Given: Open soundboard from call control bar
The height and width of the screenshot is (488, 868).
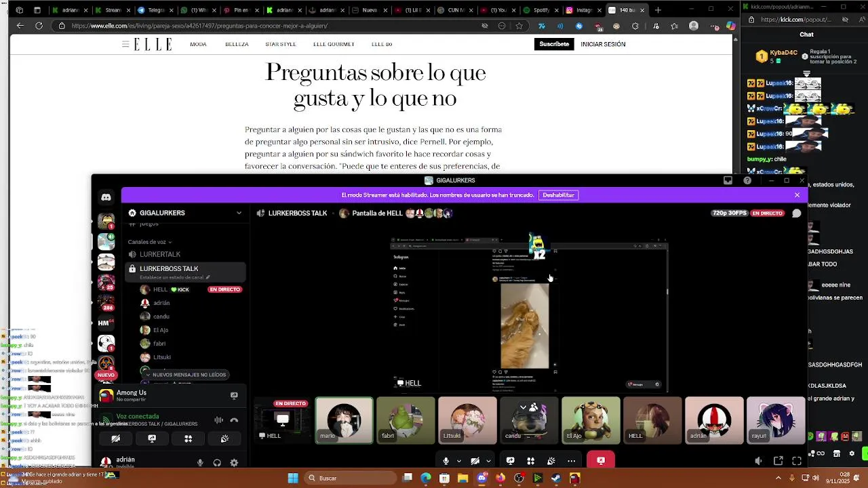Looking at the screenshot, I should [x=551, y=461].
